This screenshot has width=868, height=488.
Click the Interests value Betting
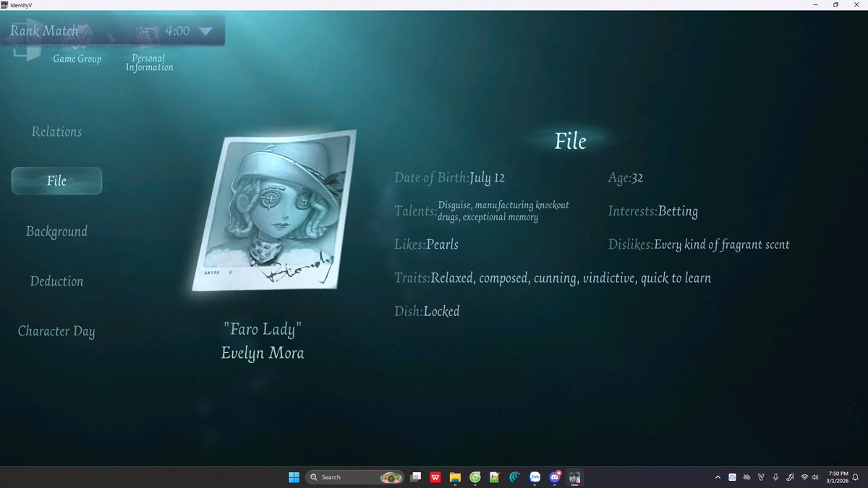[x=678, y=211]
